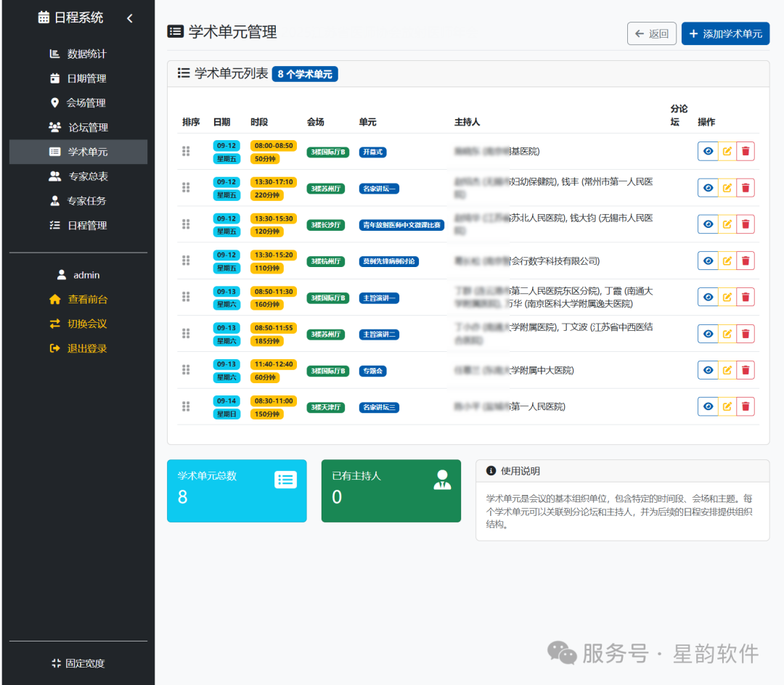Click sort handle of 名家讲坛一 row
Viewport: 784px width, 685px height.
(186, 187)
